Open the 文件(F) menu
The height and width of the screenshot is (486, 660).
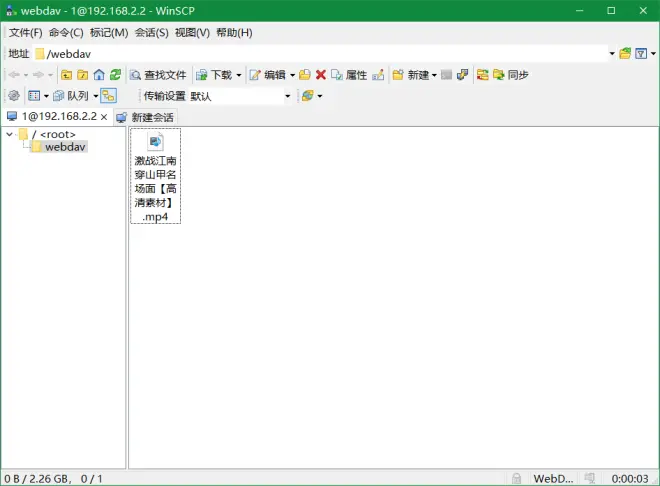pos(25,32)
